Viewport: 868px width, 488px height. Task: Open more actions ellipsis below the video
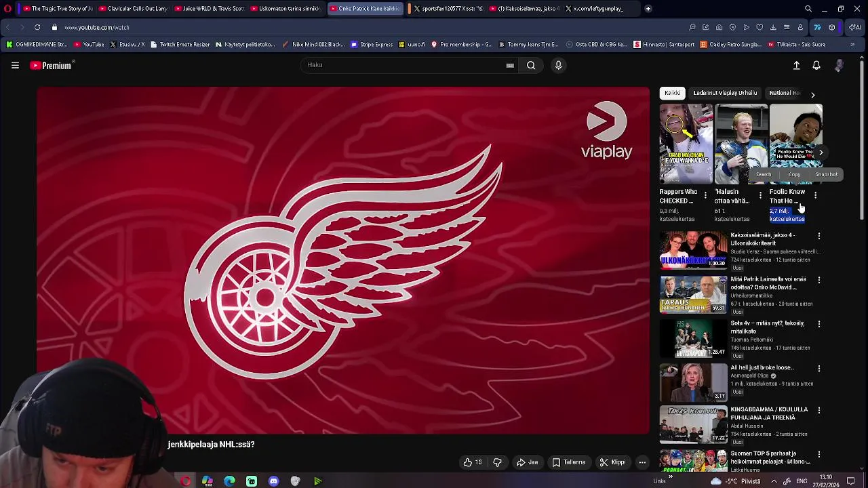(x=642, y=462)
